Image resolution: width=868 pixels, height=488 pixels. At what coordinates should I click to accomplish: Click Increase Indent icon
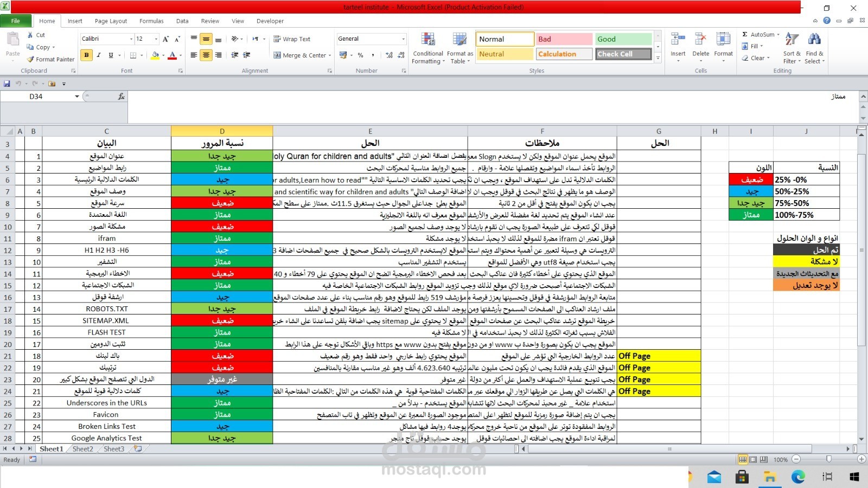[x=247, y=55]
